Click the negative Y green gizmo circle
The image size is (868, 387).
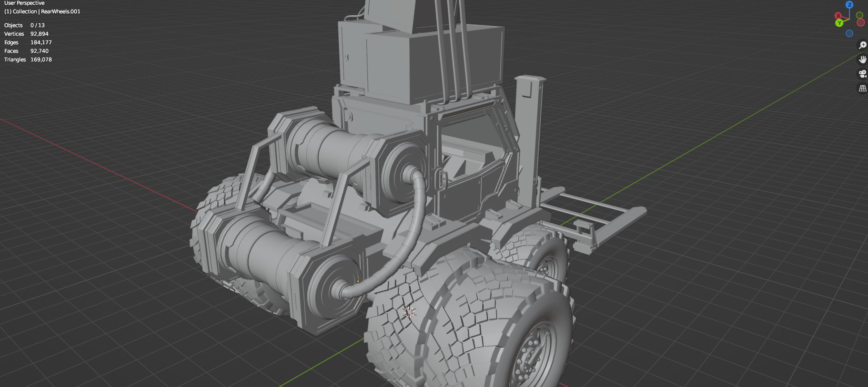point(859,16)
